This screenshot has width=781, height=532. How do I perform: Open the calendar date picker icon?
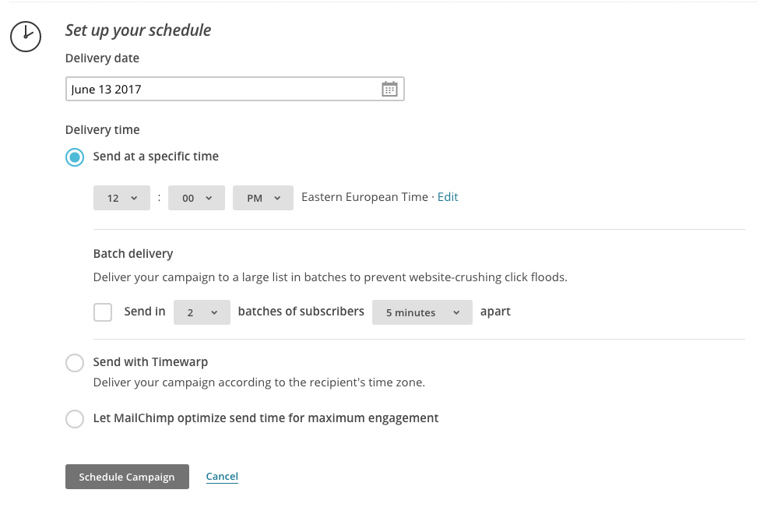coord(389,89)
